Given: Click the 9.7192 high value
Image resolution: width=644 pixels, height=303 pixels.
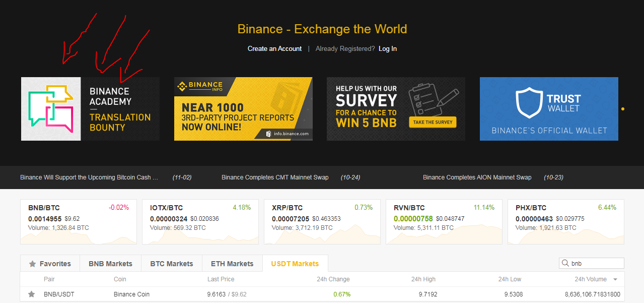Looking at the screenshot, I should click(427, 294).
